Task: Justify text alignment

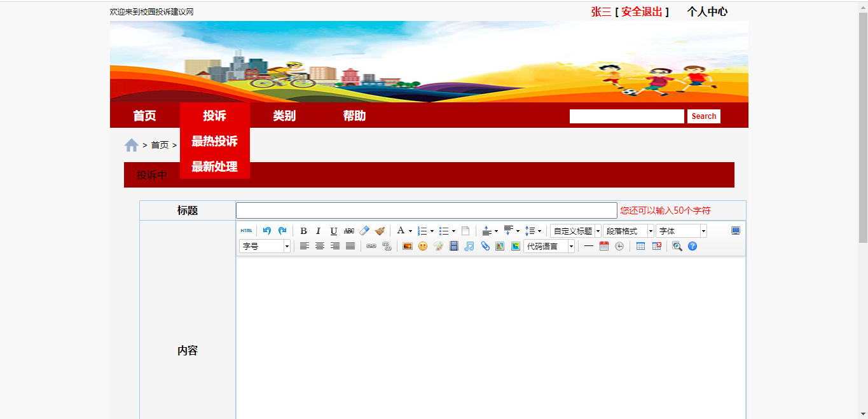Action: 350,246
